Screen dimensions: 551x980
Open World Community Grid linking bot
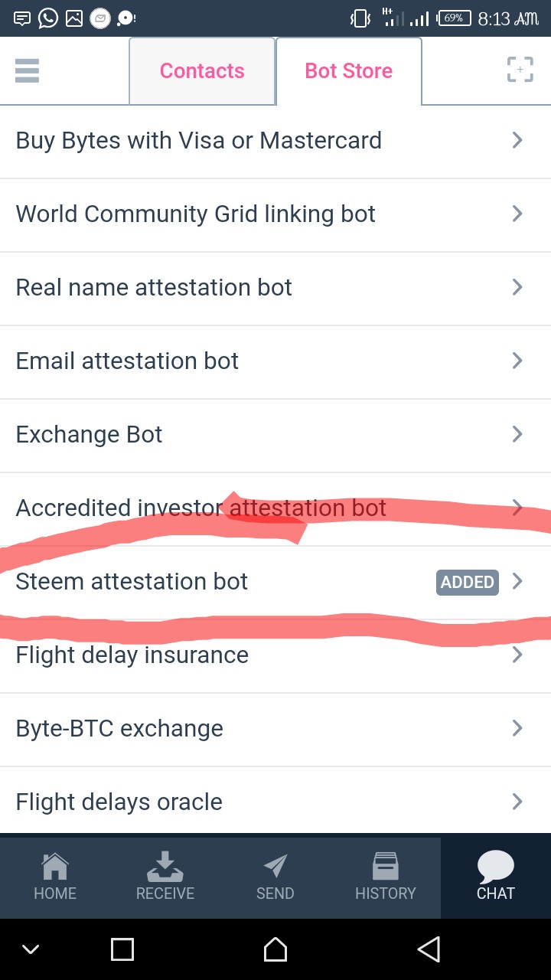(x=196, y=214)
